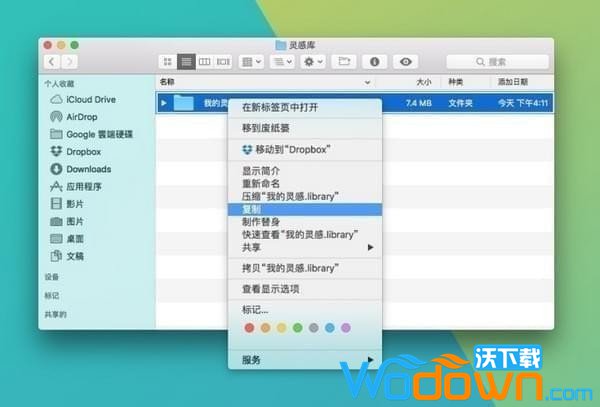Open the item arrangement list dropdown

click(282, 62)
